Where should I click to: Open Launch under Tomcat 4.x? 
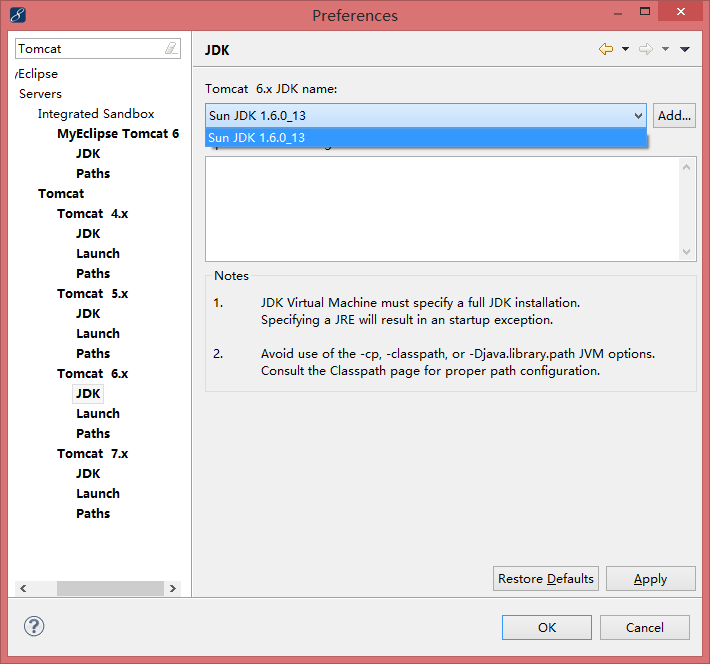click(x=98, y=254)
